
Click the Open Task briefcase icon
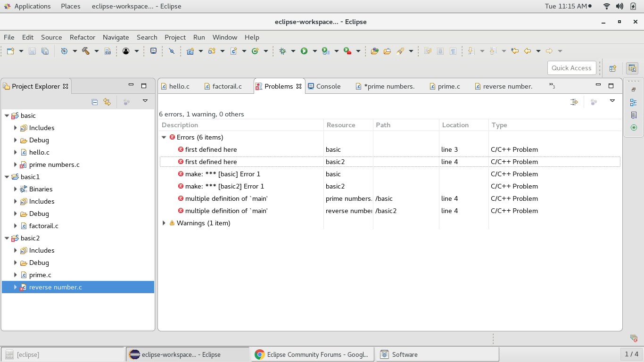tap(387, 51)
